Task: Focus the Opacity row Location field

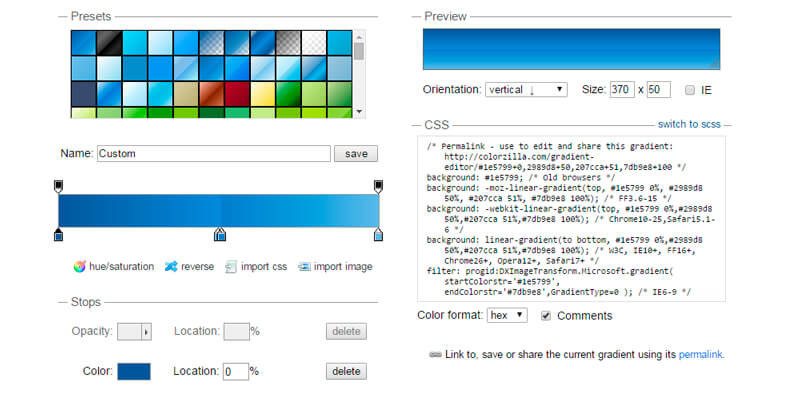Action: point(237,332)
